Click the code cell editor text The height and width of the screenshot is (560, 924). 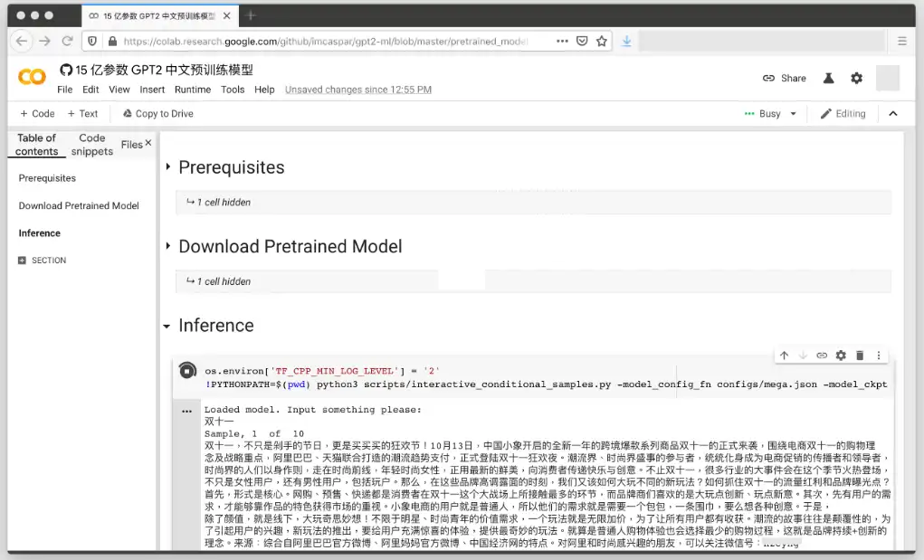546,377
